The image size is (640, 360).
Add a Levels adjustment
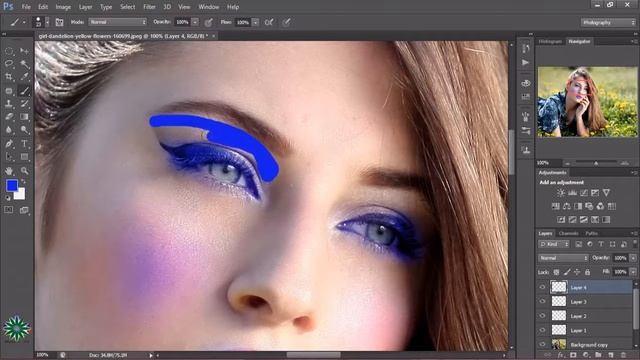pyautogui.click(x=573, y=193)
